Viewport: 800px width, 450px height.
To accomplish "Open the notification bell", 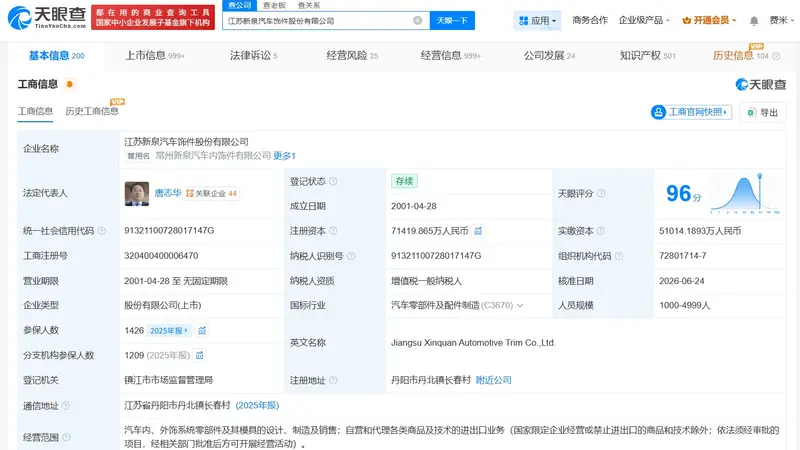I will 754,21.
